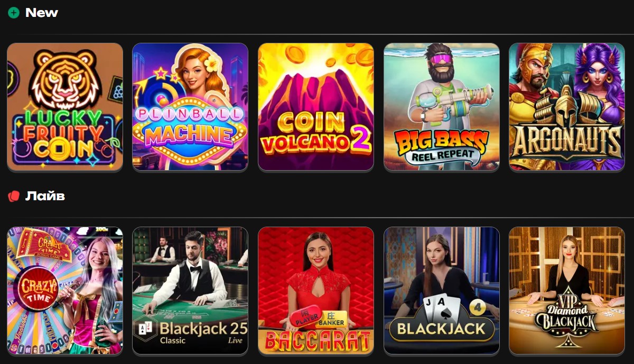This screenshot has height=364, width=634.
Task: Open the Лайв section heading
Action: [x=45, y=197]
